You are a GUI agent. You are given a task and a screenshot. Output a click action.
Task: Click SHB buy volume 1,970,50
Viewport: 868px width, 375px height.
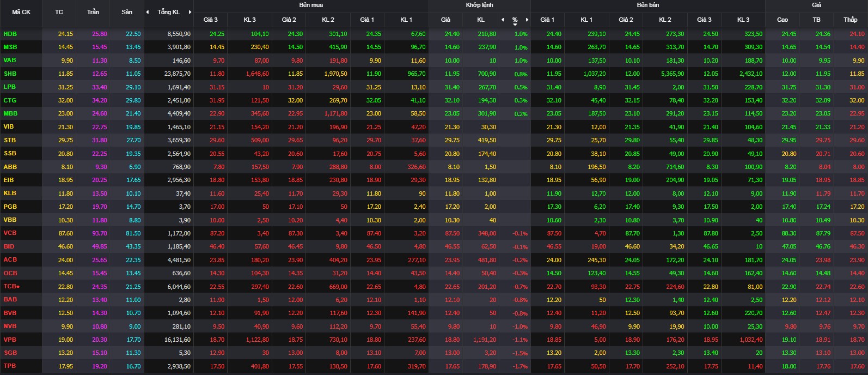coord(335,74)
